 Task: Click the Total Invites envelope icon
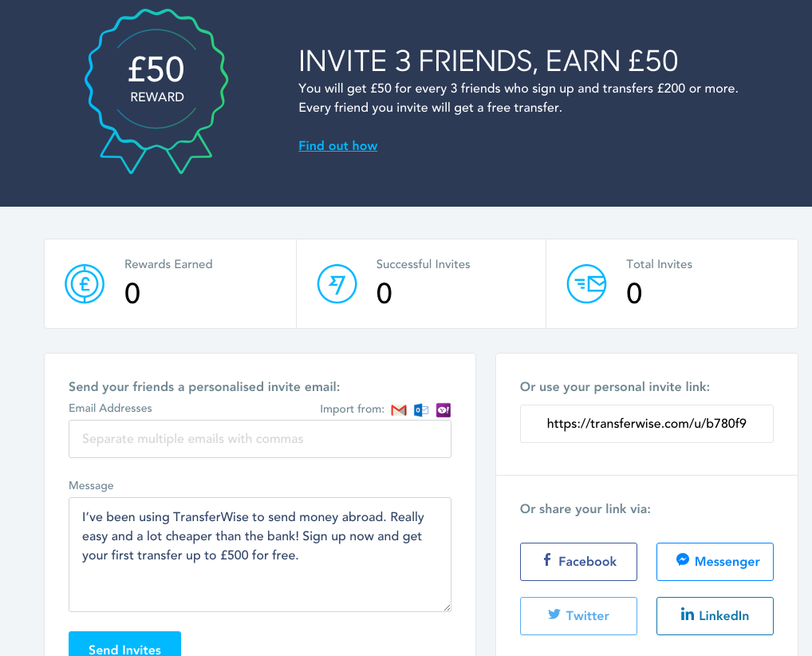[587, 284]
